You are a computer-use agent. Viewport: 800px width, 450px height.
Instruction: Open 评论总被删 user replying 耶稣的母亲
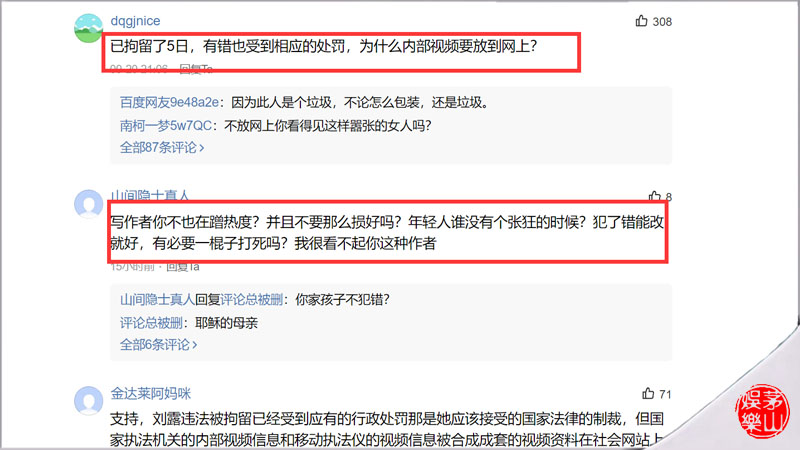[x=151, y=322]
